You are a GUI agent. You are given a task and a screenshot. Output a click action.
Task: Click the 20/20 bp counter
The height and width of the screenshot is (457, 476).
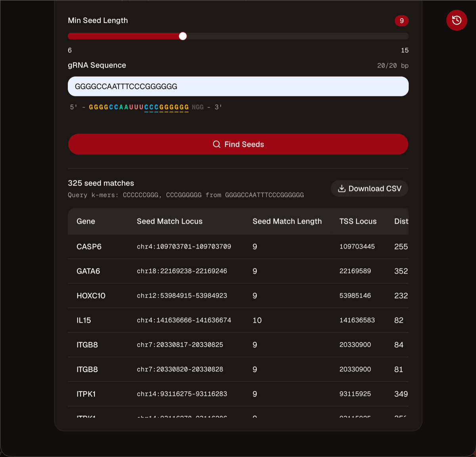click(x=393, y=66)
